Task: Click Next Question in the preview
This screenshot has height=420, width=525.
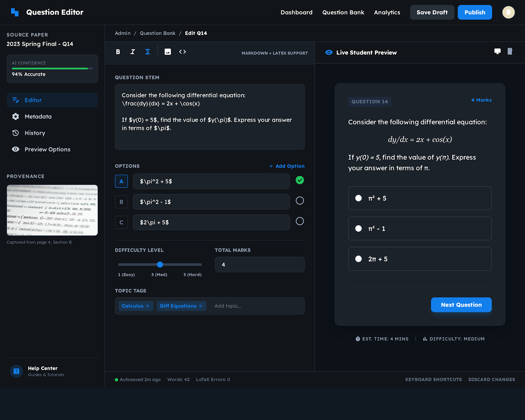Action: point(461,304)
